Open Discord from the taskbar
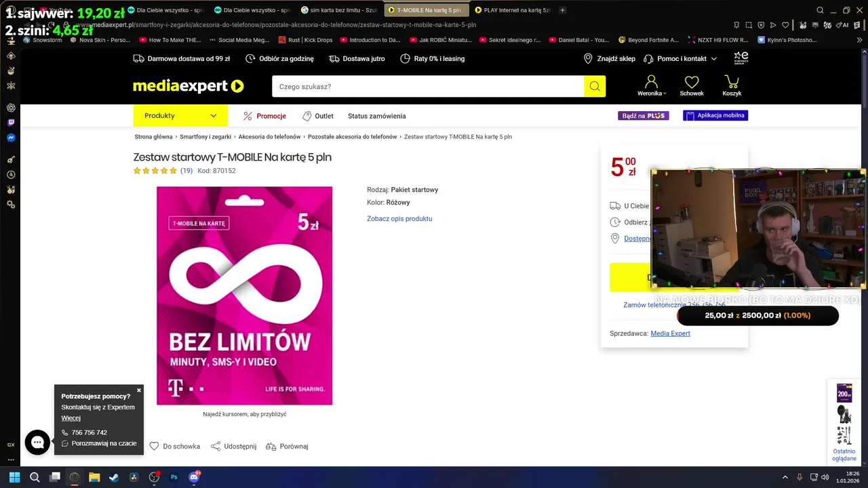 [x=194, y=477]
